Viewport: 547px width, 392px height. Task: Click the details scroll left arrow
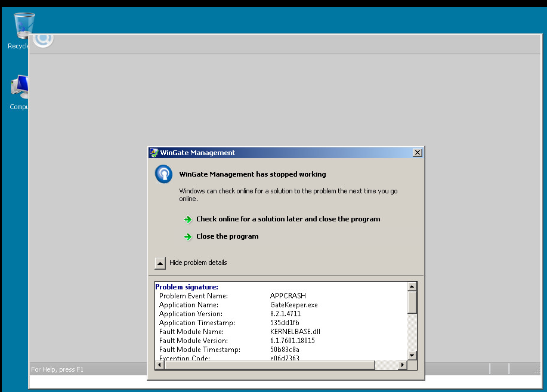click(x=159, y=365)
